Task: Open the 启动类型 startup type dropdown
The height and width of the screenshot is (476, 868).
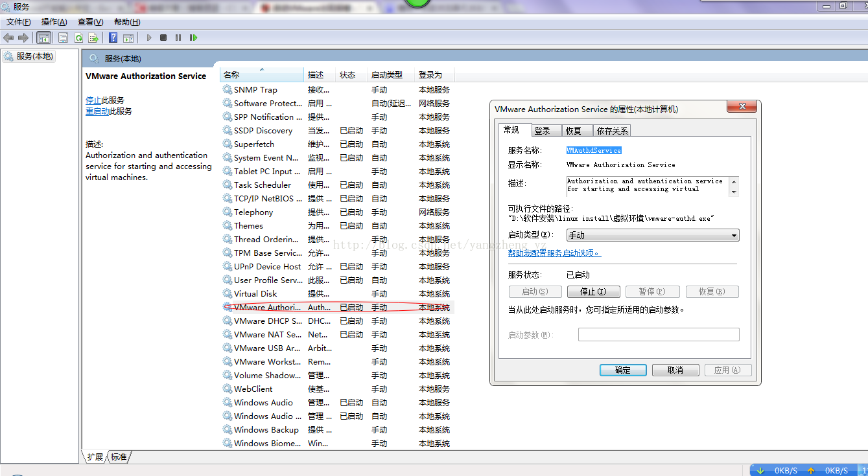Action: click(653, 236)
